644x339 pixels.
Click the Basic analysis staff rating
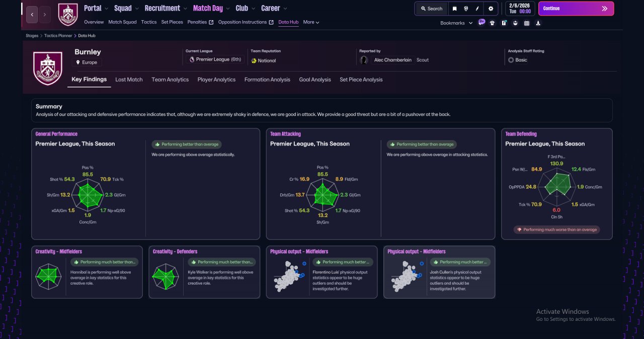pyautogui.click(x=518, y=60)
